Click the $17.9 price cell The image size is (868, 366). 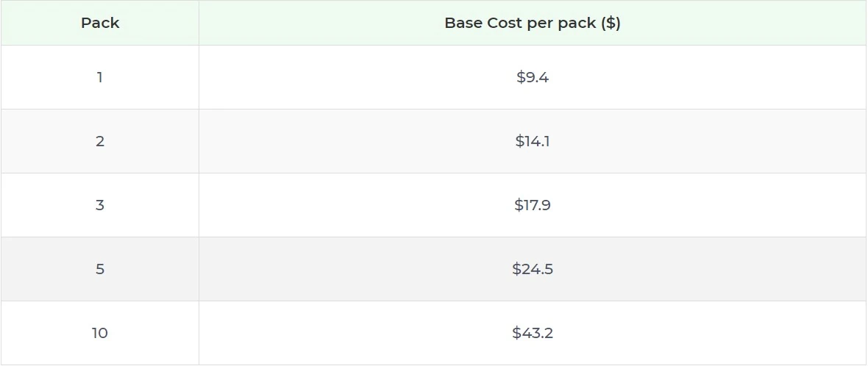pos(532,205)
